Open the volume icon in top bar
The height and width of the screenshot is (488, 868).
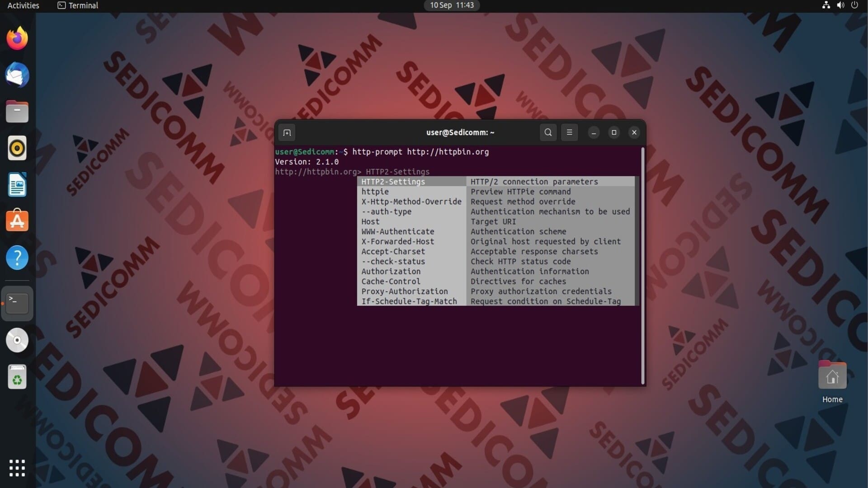(840, 5)
